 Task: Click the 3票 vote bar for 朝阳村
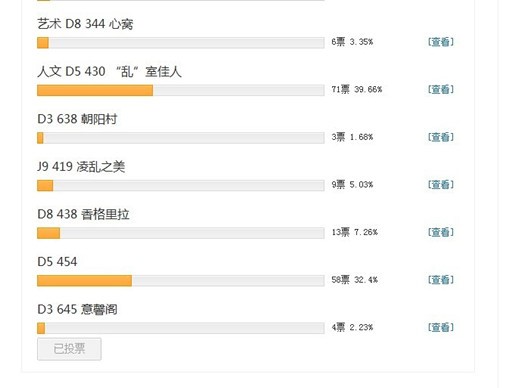point(181,138)
